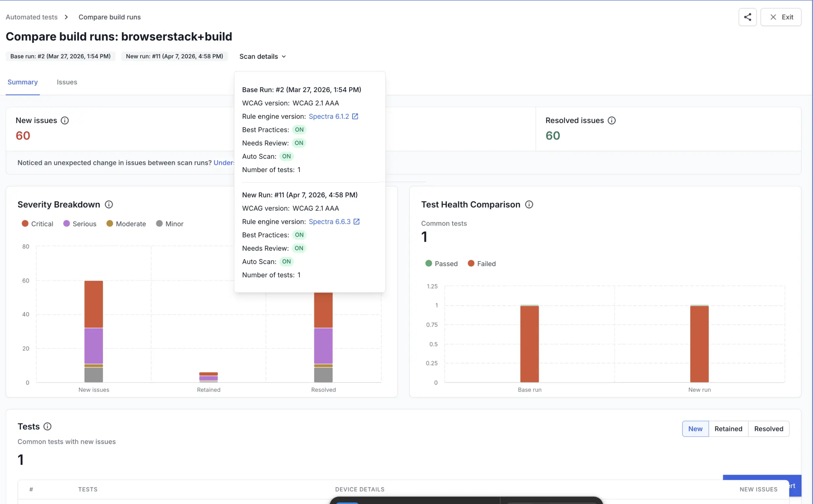The image size is (813, 504).
Task: Switch to the Summary tab
Action: (23, 82)
